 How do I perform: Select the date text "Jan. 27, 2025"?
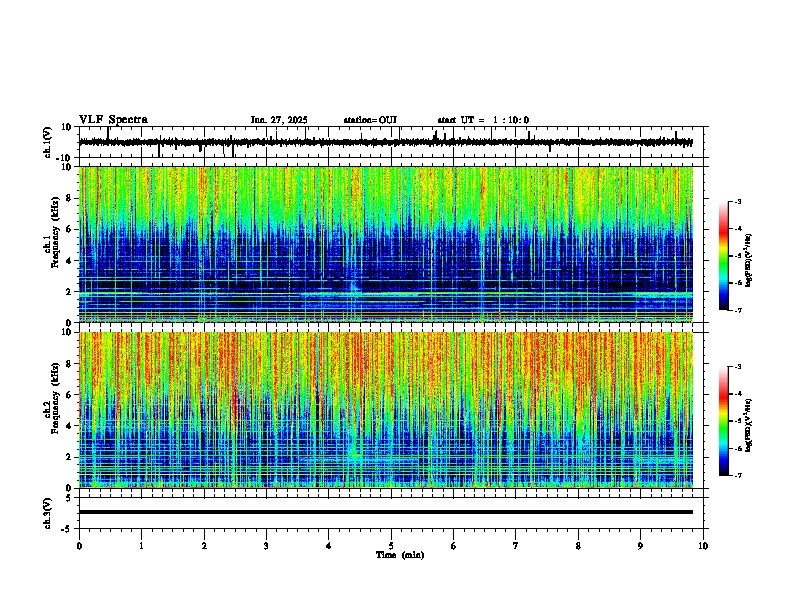(279, 120)
